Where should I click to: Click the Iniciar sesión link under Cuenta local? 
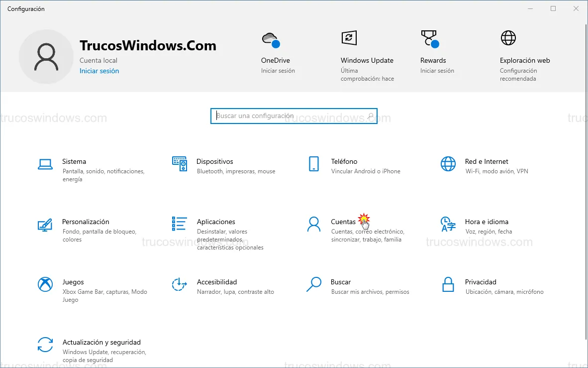(x=99, y=71)
